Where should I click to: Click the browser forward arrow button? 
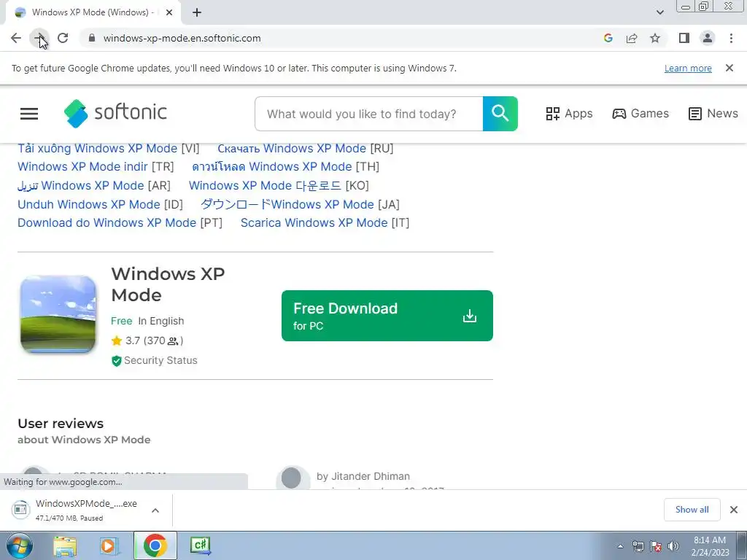39,38
